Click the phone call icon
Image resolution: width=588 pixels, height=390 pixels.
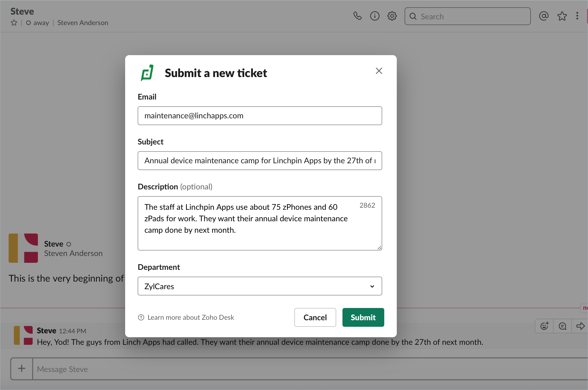point(357,16)
